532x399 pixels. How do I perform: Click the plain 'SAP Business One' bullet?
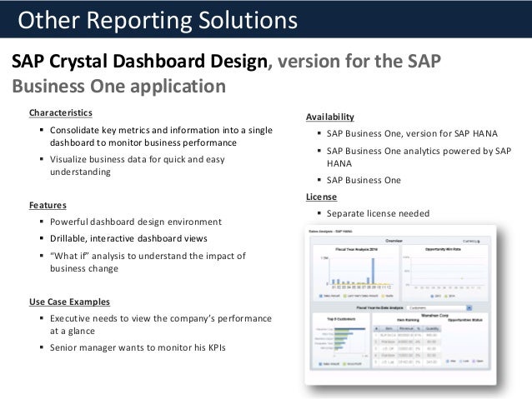coord(364,180)
